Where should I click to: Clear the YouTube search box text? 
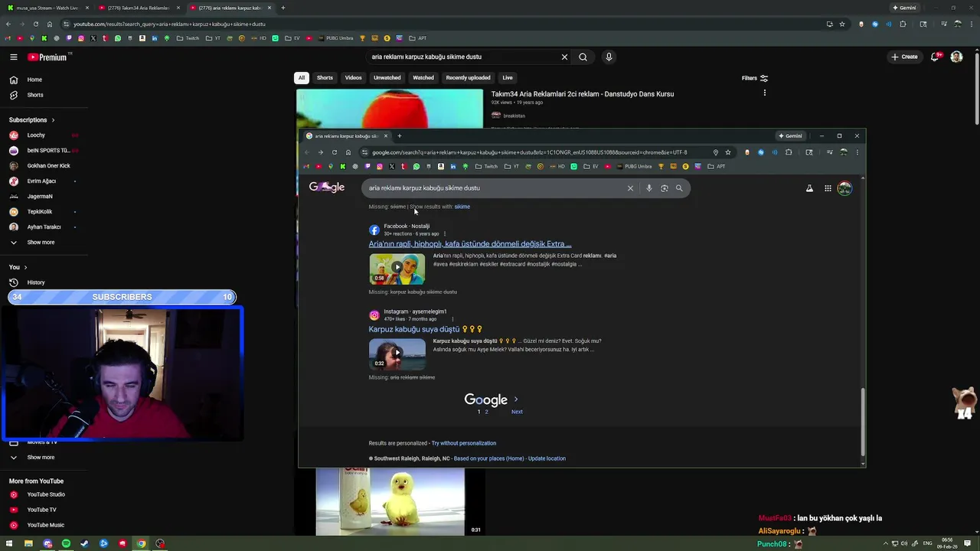[564, 57]
